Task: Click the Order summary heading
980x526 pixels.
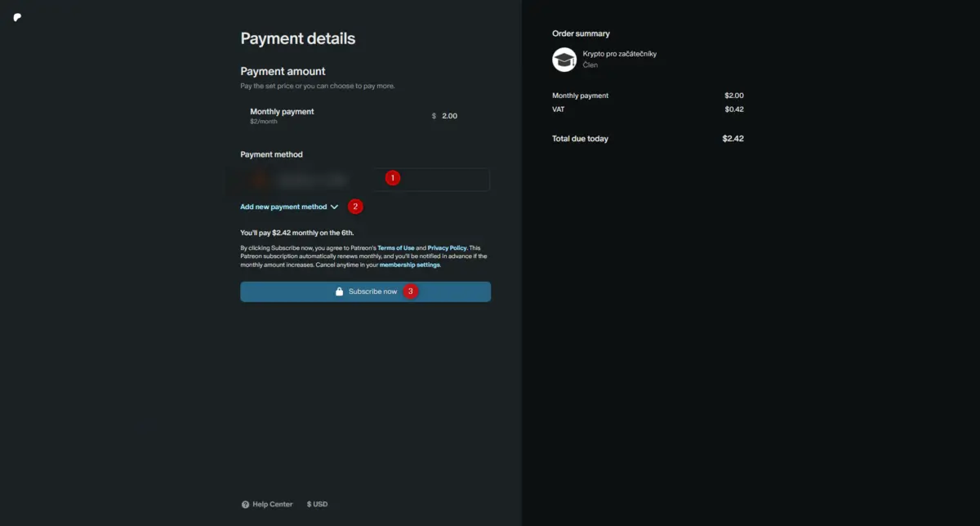Action: (x=581, y=33)
